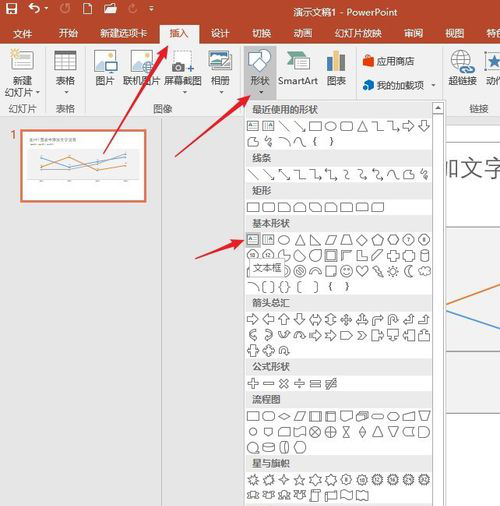Expand My Add-ins dropdown arrow
This screenshot has height=506, width=500.
433,85
